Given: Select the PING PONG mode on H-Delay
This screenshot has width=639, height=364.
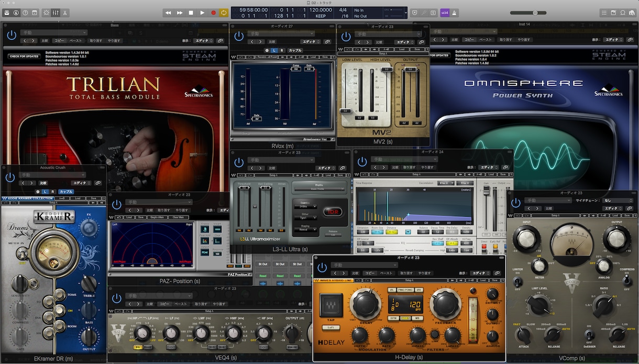Looking at the screenshot, I should click(405, 290).
